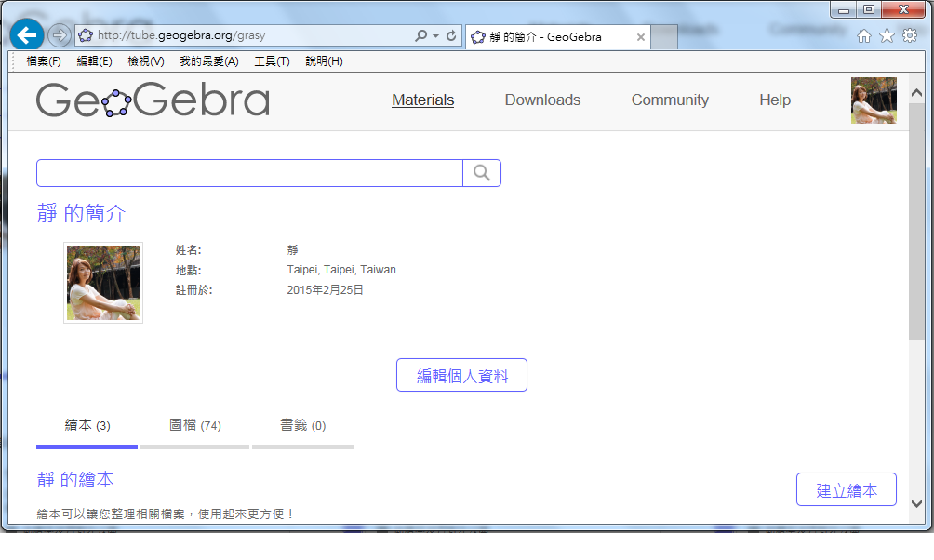Maximize the browser window

tap(869, 9)
